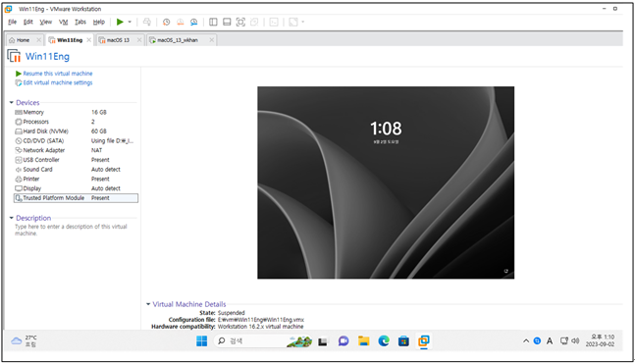635x364 pixels.
Task: Launch Microsoft Edge from the taskbar
Action: click(384, 341)
